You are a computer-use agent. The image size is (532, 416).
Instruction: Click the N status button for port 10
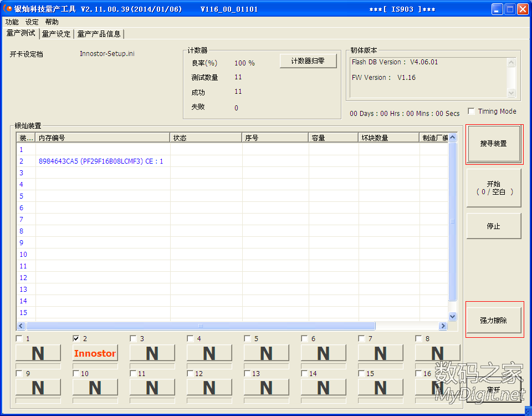tap(95, 388)
